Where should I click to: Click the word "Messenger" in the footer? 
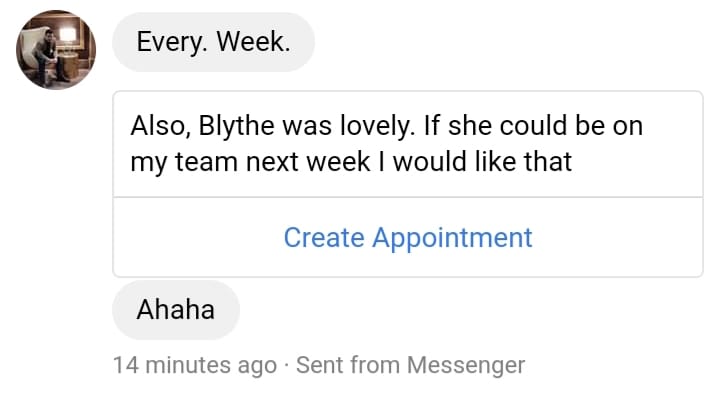pos(466,366)
